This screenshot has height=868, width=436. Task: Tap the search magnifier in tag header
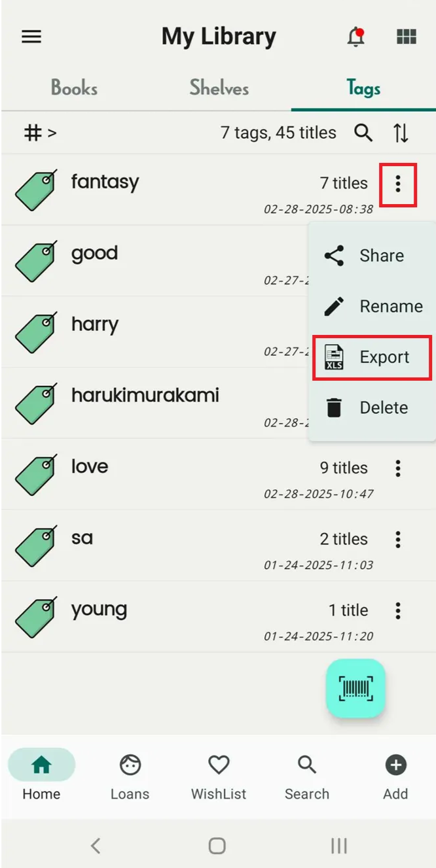pos(363,133)
